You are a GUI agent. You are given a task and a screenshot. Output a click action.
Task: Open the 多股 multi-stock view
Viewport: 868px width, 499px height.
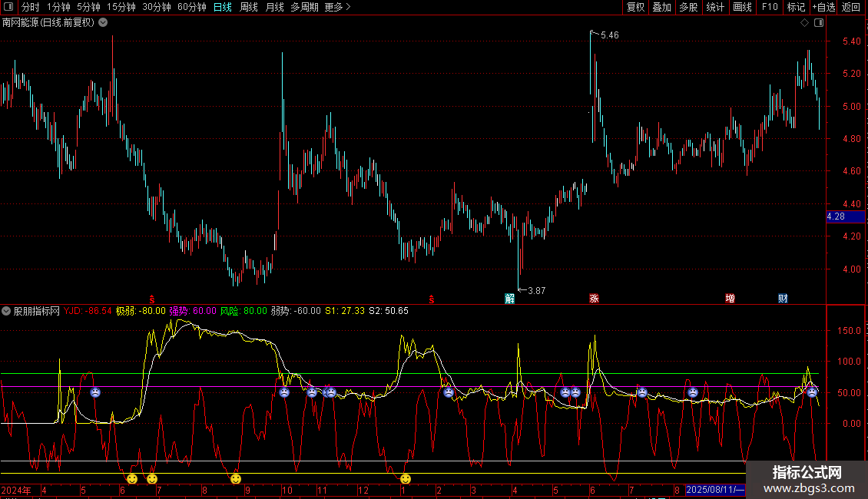pos(689,7)
